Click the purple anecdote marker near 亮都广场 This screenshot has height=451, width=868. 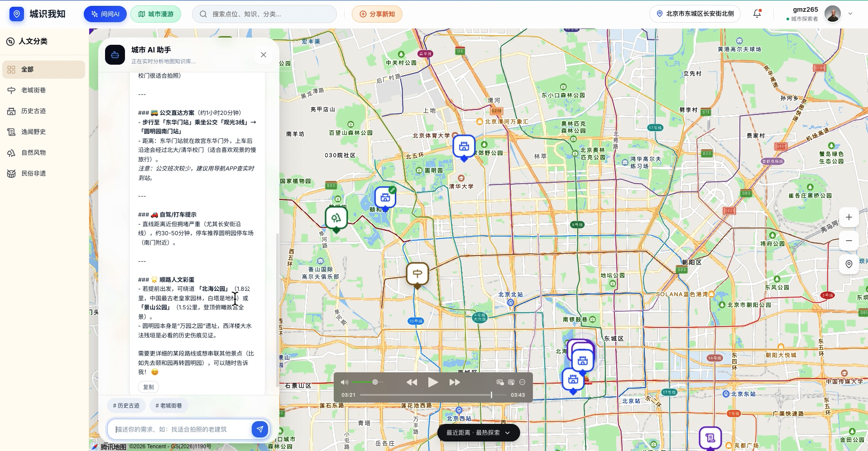pos(710,438)
